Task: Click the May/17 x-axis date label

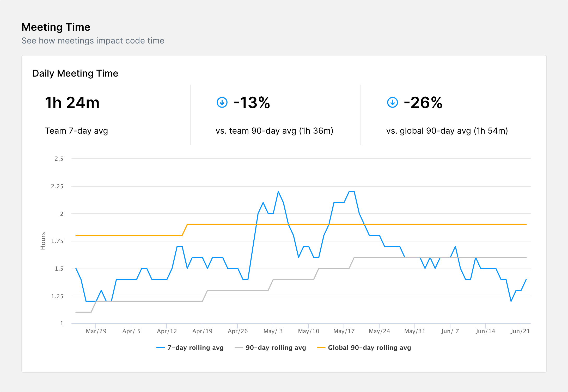Action: (x=344, y=331)
